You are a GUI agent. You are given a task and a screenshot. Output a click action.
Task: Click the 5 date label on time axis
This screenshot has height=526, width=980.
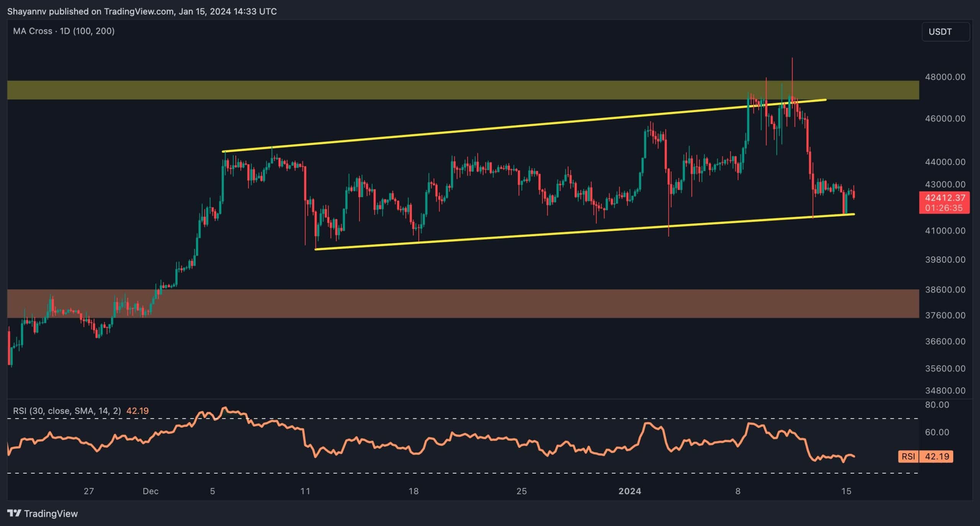tap(212, 491)
